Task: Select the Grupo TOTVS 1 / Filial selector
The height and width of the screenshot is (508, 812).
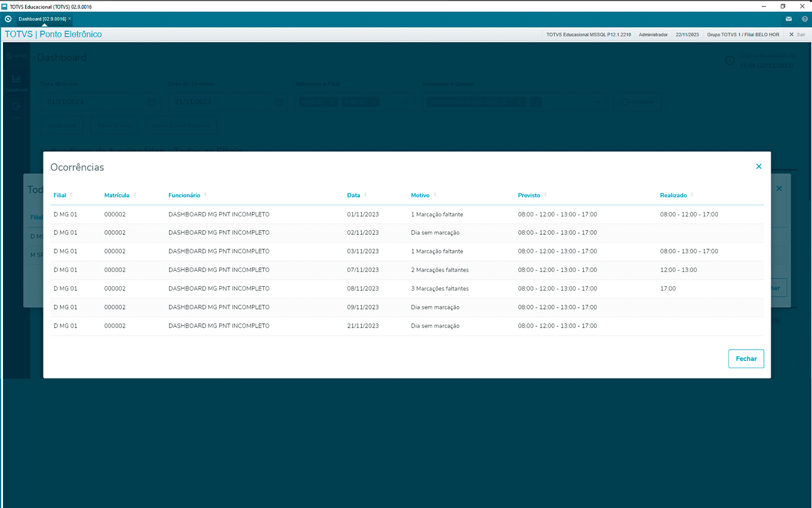Action: [x=743, y=35]
